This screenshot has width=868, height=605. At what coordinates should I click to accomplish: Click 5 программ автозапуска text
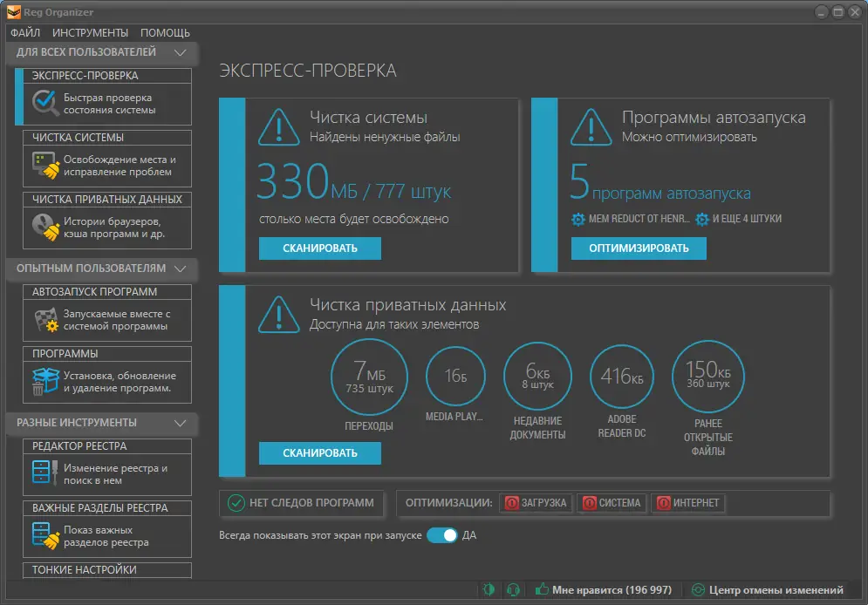pyautogui.click(x=660, y=182)
